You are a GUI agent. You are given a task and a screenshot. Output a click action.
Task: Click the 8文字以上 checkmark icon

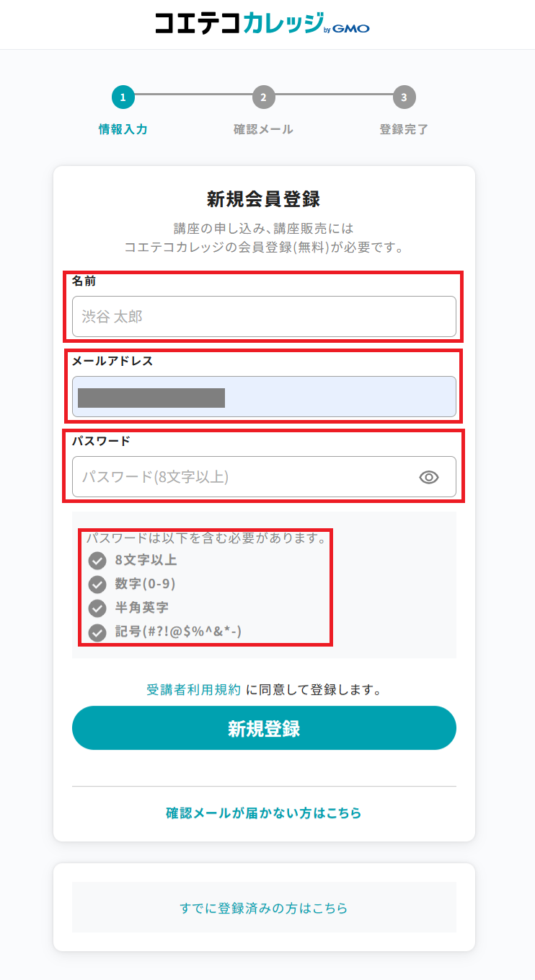click(x=97, y=561)
